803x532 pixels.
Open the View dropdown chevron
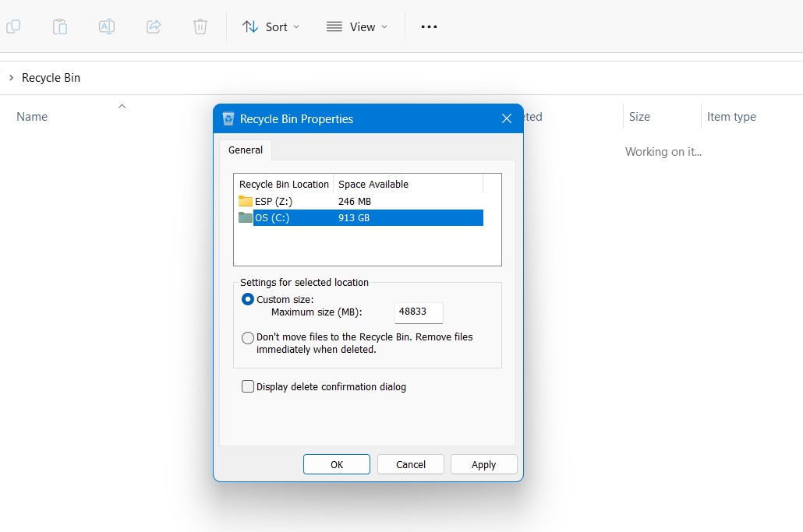click(383, 26)
